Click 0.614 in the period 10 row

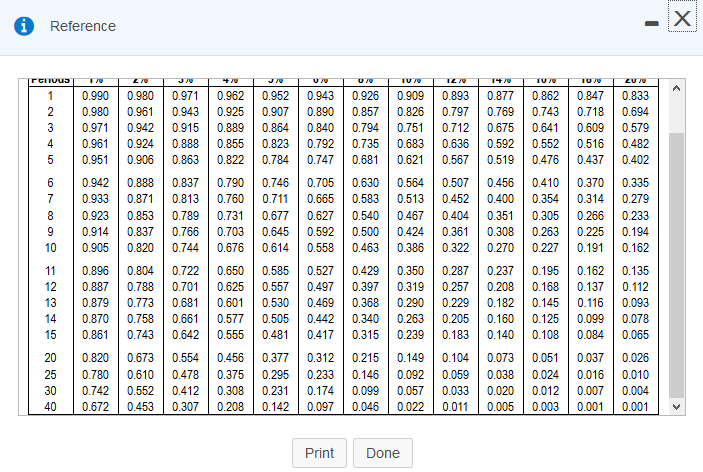pyautogui.click(x=275, y=248)
